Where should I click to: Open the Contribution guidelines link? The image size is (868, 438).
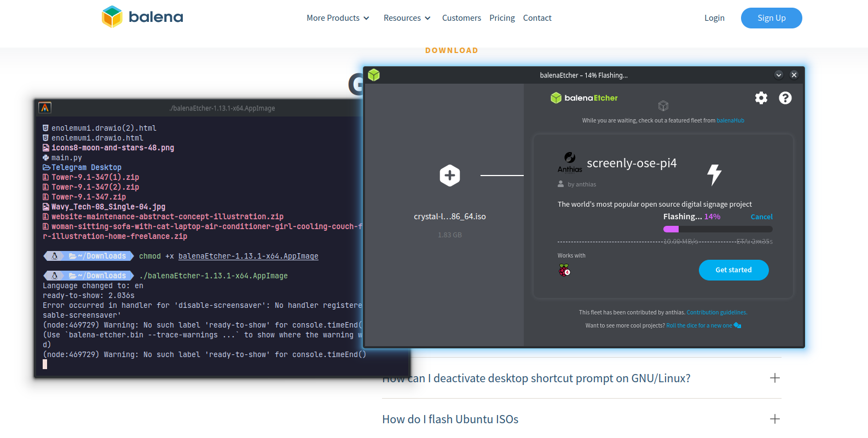[716, 313]
